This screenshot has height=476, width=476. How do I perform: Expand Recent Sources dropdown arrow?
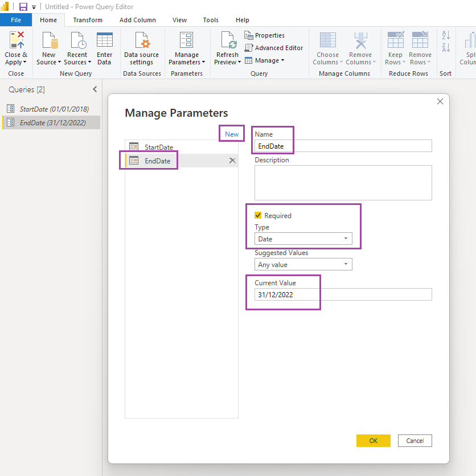pyautogui.click(x=89, y=62)
